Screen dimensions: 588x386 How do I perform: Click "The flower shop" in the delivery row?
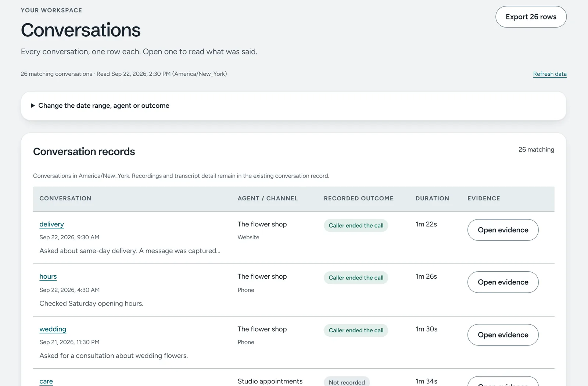pos(262,224)
